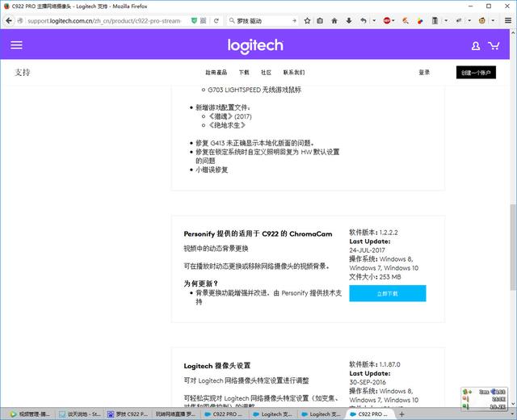Click the black 创建一个账户 button

coord(476,73)
